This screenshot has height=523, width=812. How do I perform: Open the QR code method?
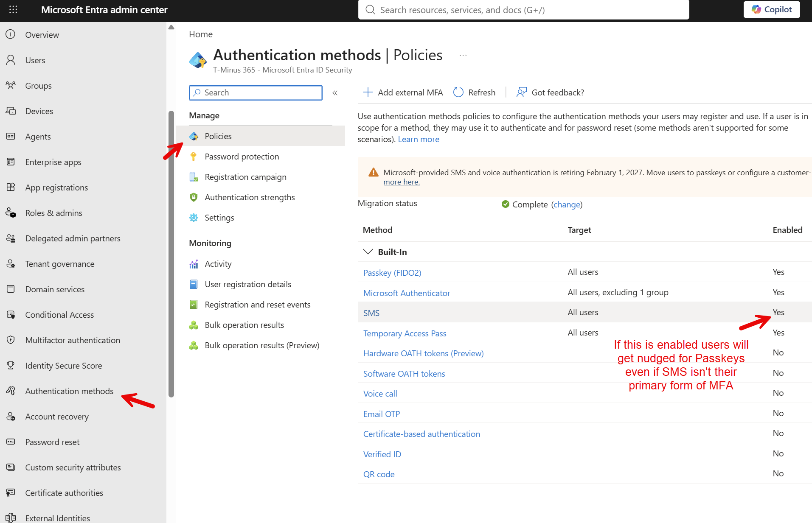[379, 474]
